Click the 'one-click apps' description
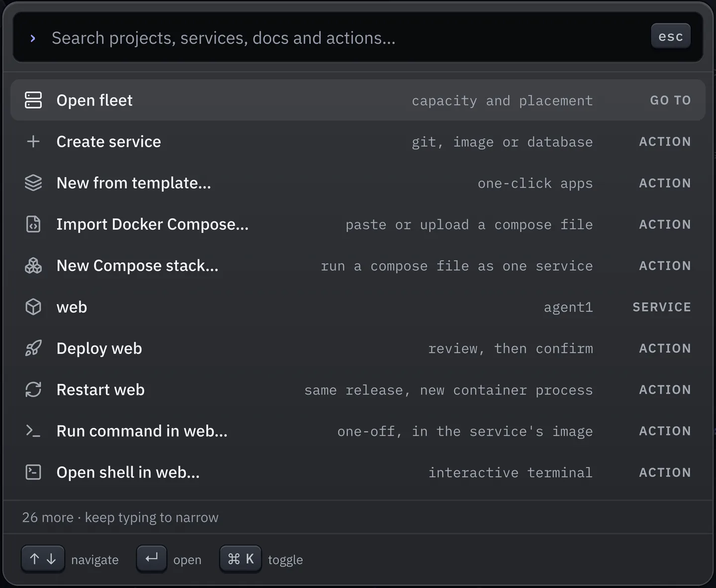The width and height of the screenshot is (716, 588). [x=536, y=183]
